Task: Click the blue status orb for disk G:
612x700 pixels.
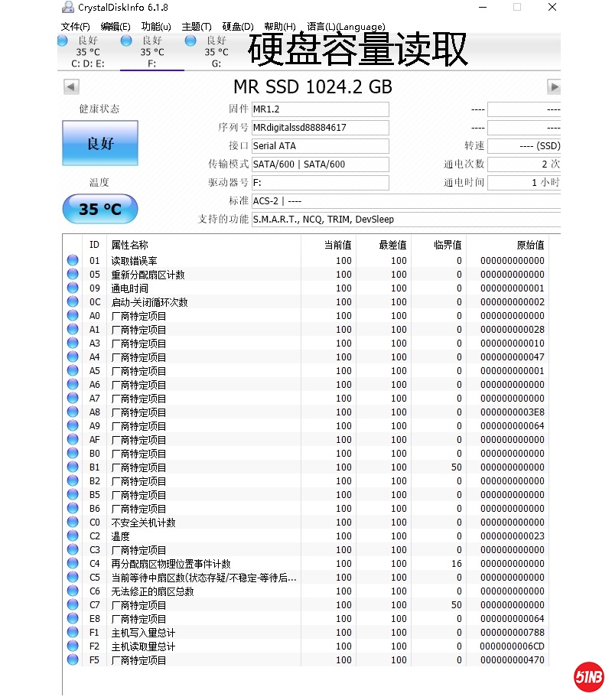Action: (x=190, y=41)
